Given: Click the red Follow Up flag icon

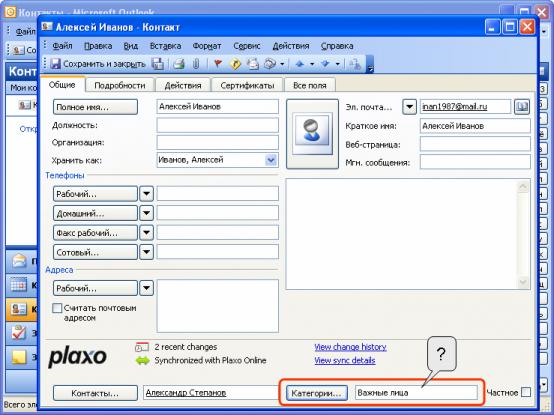Looking at the screenshot, I should [x=218, y=64].
